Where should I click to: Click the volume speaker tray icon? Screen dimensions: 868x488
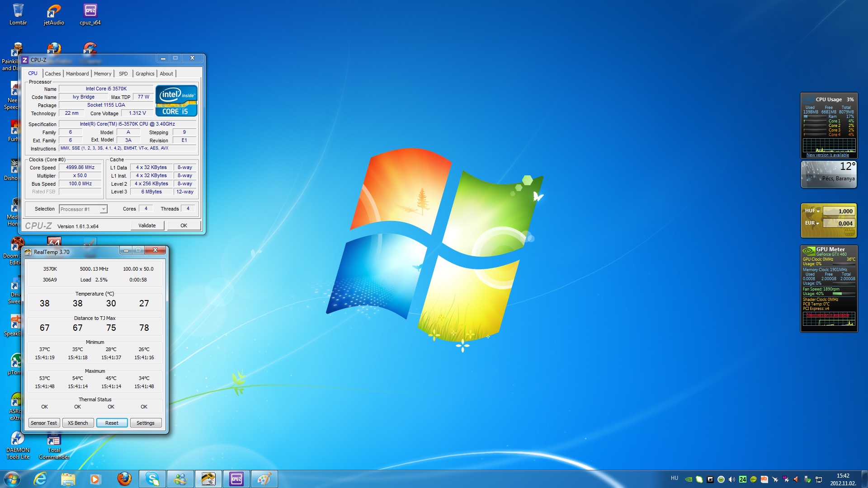coord(732,479)
